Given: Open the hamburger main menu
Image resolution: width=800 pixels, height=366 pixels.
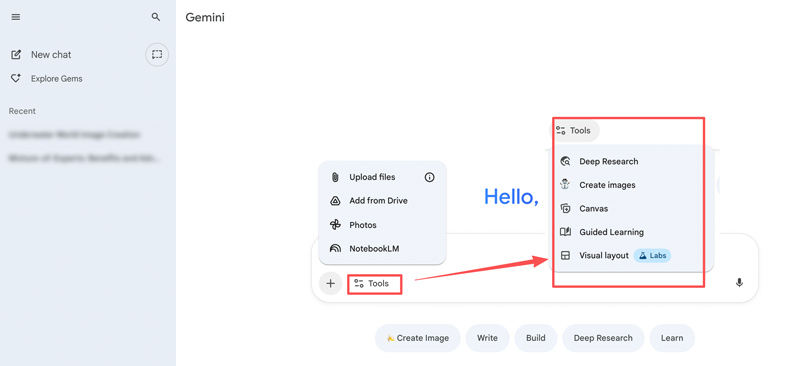Looking at the screenshot, I should point(16,17).
